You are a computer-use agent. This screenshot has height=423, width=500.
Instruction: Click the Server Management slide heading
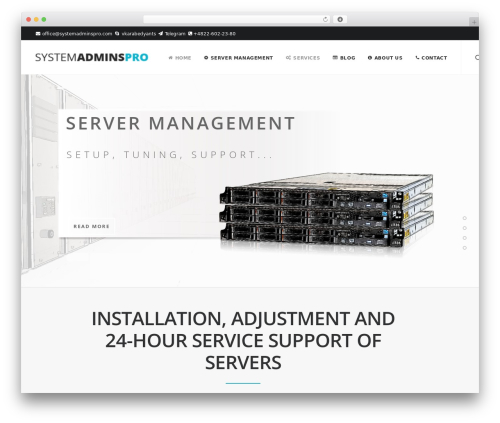point(180,123)
